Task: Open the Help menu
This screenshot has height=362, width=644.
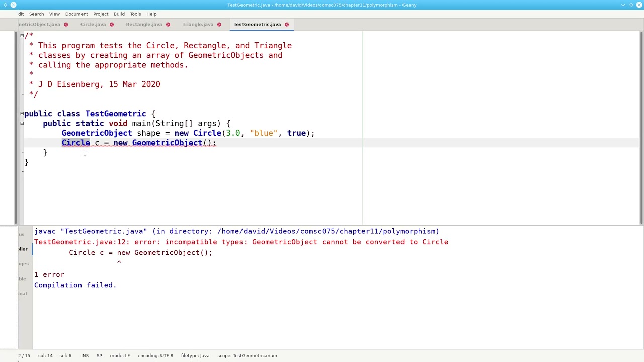Action: (151, 14)
